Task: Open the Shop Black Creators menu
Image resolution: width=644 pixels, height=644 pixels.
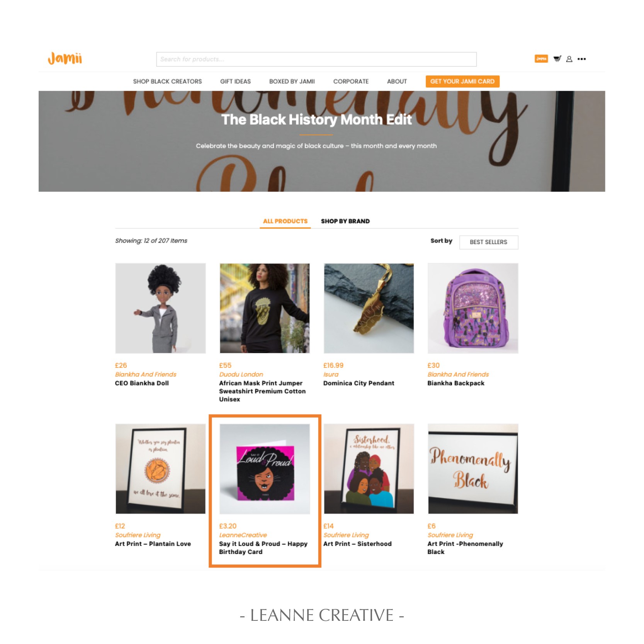Action: pos(167,82)
